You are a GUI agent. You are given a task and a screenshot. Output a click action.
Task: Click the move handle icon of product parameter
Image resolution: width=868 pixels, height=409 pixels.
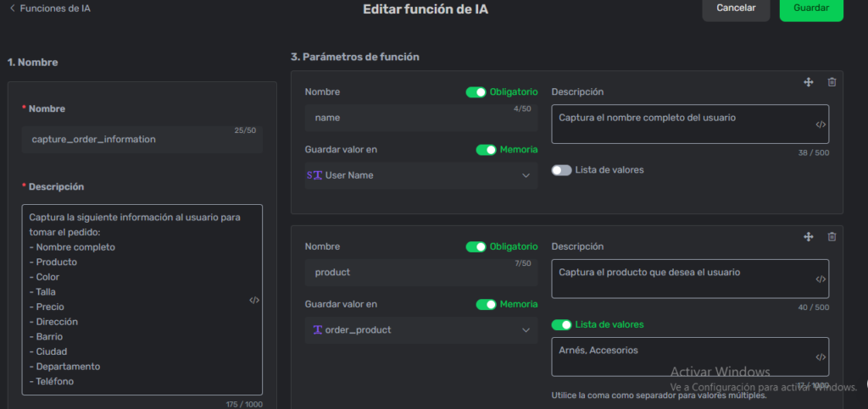(x=808, y=237)
